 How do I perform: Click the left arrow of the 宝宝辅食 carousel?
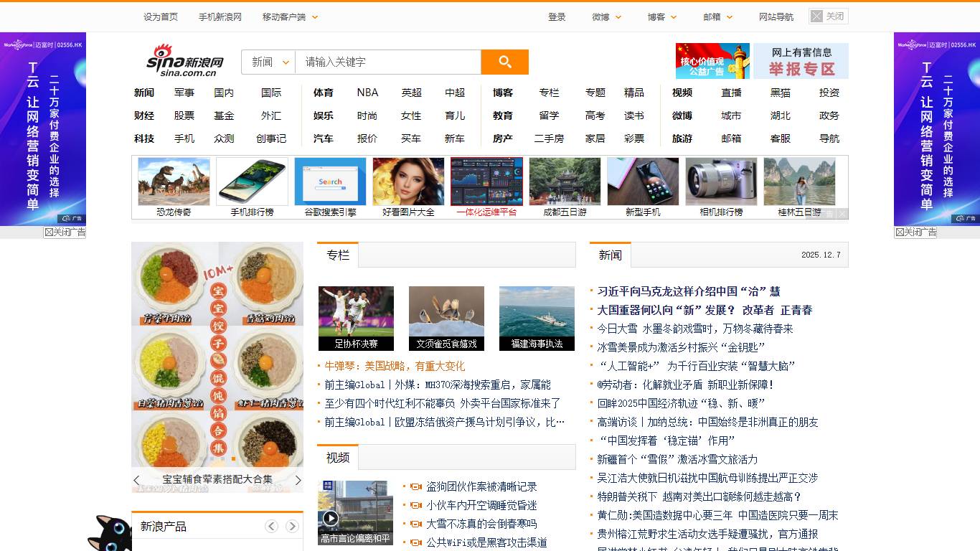(136, 480)
